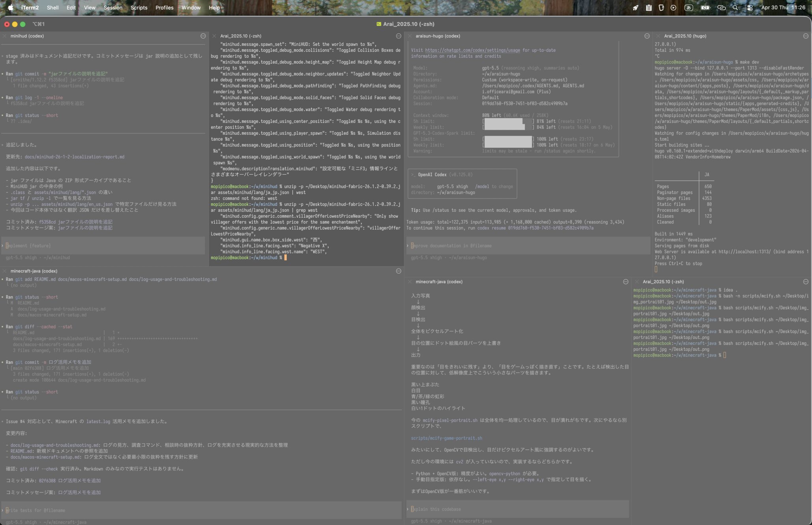Image resolution: width=812 pixels, height=525 pixels.
Task: Click the chain link menu bar icon
Action: click(x=721, y=8)
